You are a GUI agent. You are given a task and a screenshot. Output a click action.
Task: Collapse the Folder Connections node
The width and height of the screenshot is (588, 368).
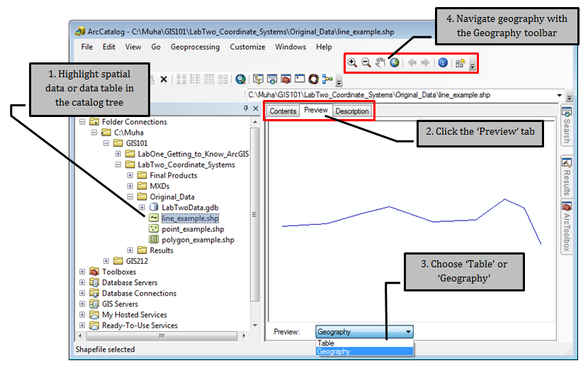[x=82, y=122]
